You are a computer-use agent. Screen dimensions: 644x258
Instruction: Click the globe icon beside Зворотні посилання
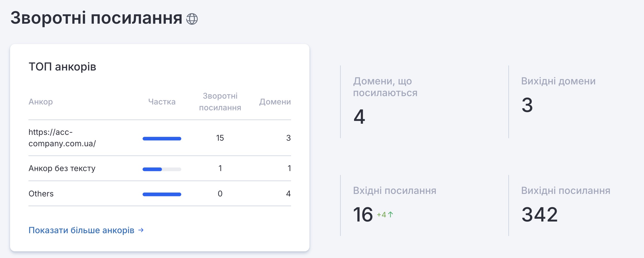(192, 19)
